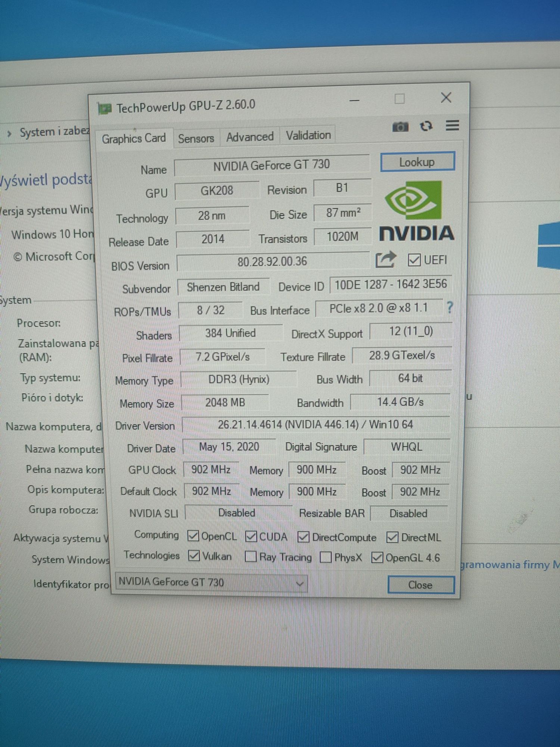This screenshot has width=560, height=747.
Task: Click the Revision field B1
Action: click(x=342, y=188)
